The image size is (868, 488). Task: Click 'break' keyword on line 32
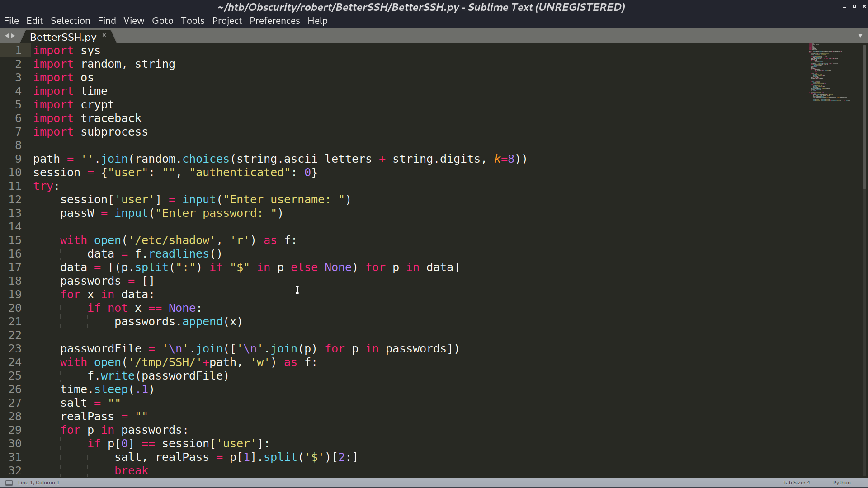click(132, 471)
